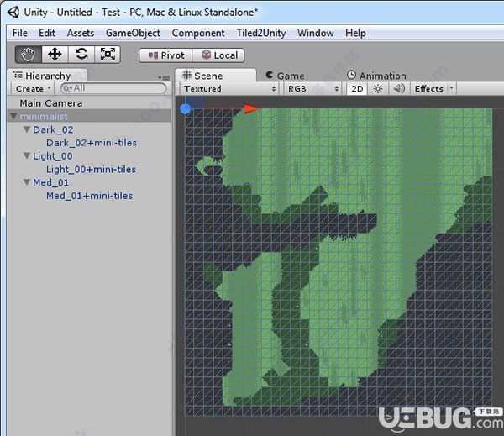Select the Rotate tool
Viewport: 504px width, 436px height.
tap(81, 55)
